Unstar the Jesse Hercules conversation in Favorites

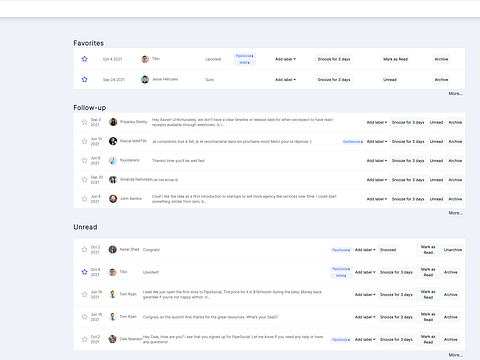coord(84,79)
